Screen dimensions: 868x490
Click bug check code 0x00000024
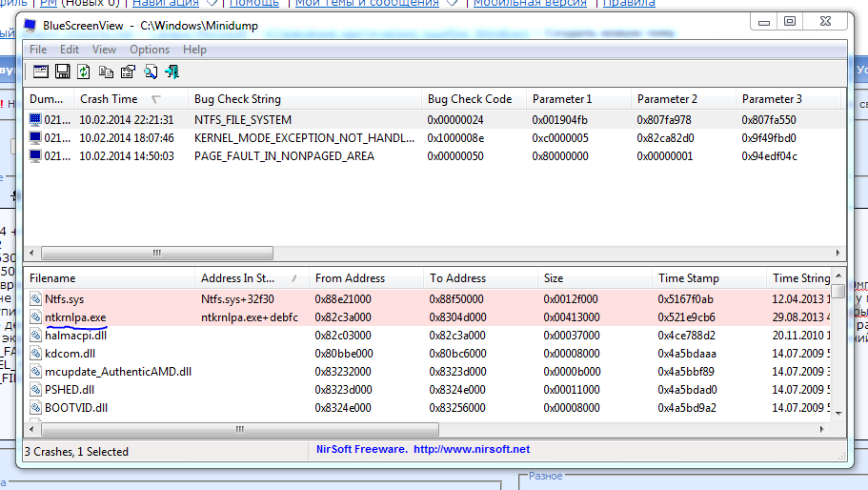click(x=455, y=119)
